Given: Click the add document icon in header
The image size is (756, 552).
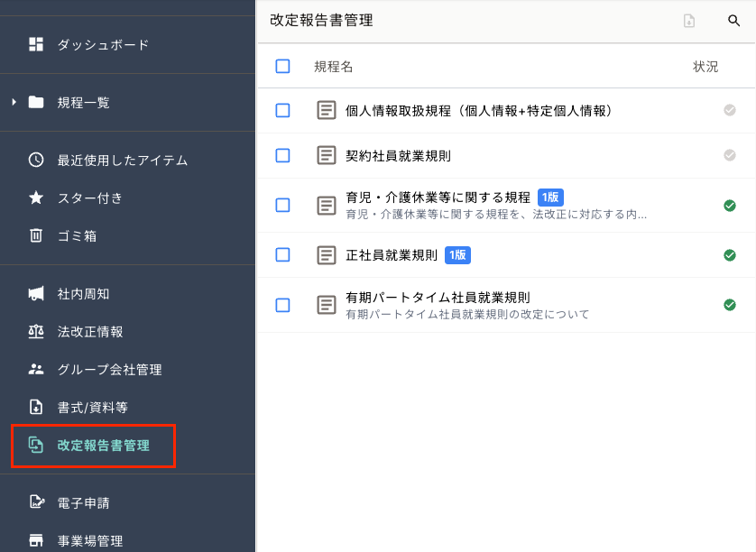Looking at the screenshot, I should point(689,21).
